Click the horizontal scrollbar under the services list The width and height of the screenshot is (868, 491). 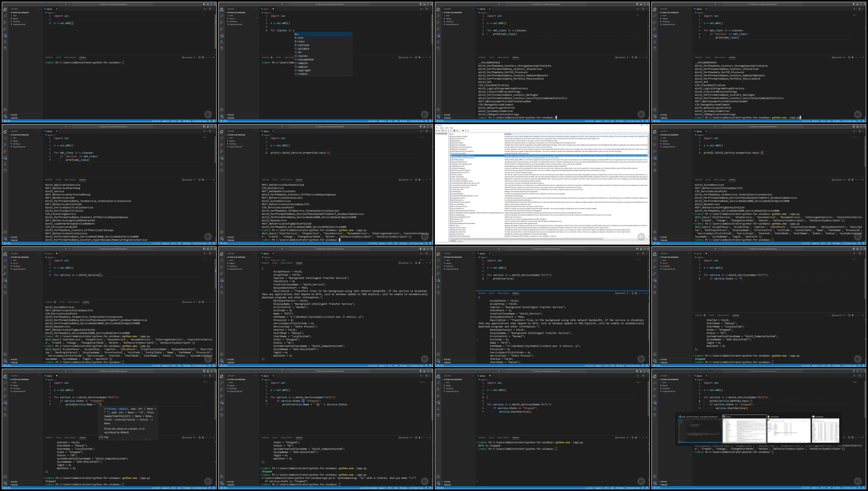548,238
